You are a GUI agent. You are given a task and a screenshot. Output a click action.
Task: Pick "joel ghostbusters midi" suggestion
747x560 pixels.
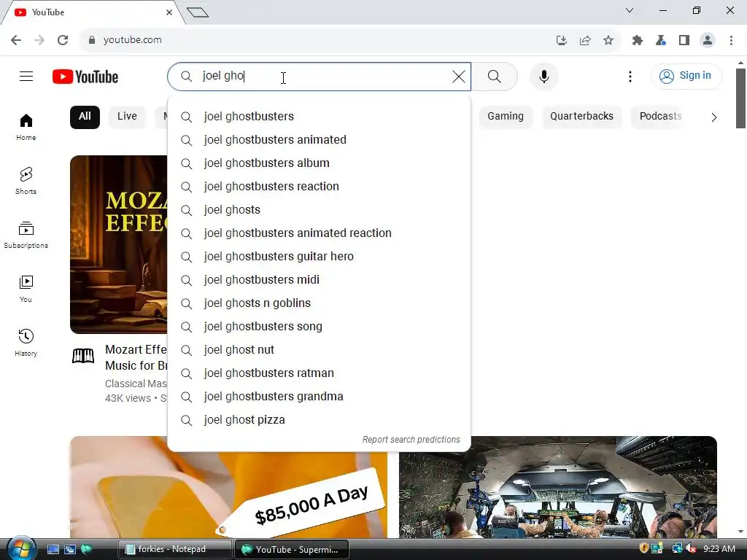pos(320,280)
